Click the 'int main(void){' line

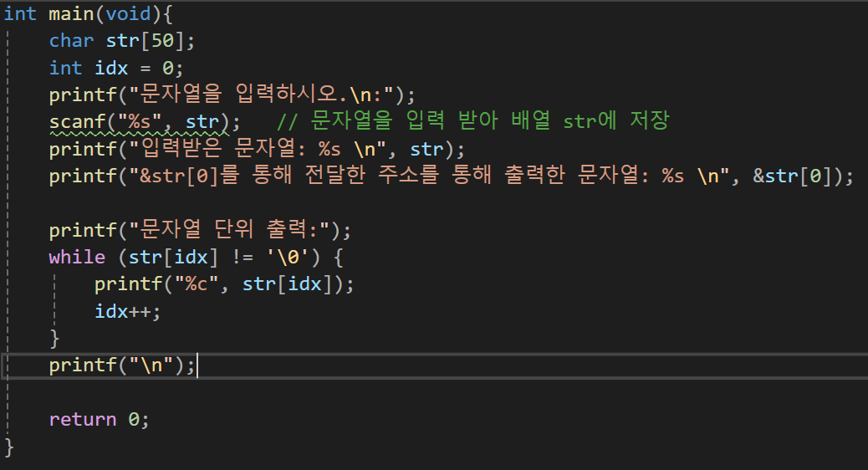click(x=89, y=14)
